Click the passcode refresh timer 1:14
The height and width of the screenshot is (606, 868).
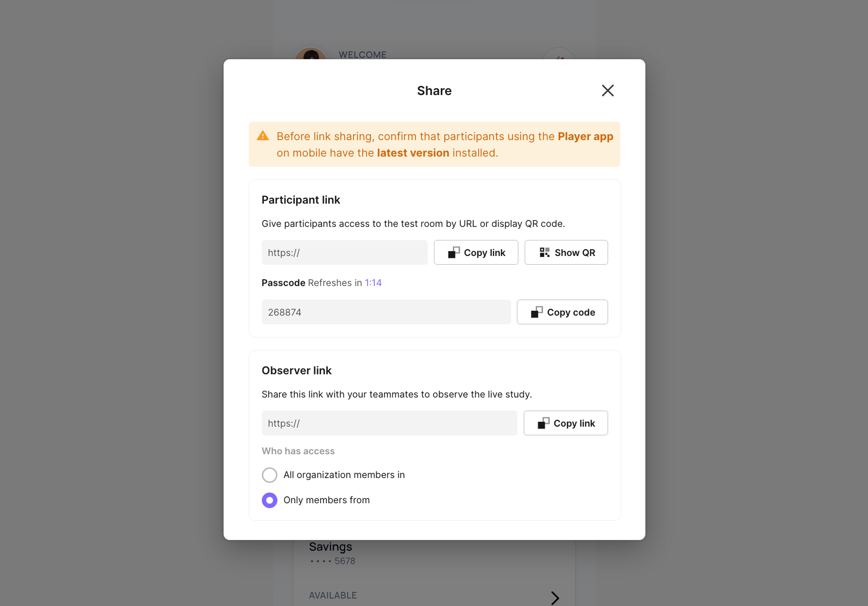373,283
